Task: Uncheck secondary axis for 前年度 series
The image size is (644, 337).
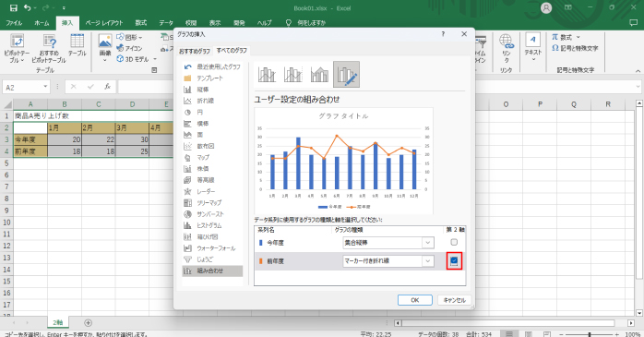Action: (x=454, y=260)
